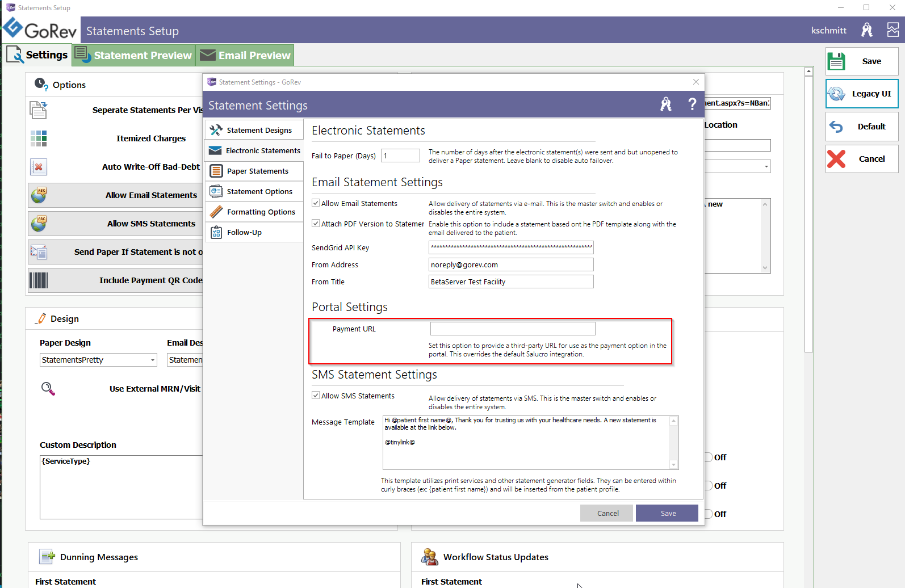Click the main window scrollbar up arrow

coord(808,72)
